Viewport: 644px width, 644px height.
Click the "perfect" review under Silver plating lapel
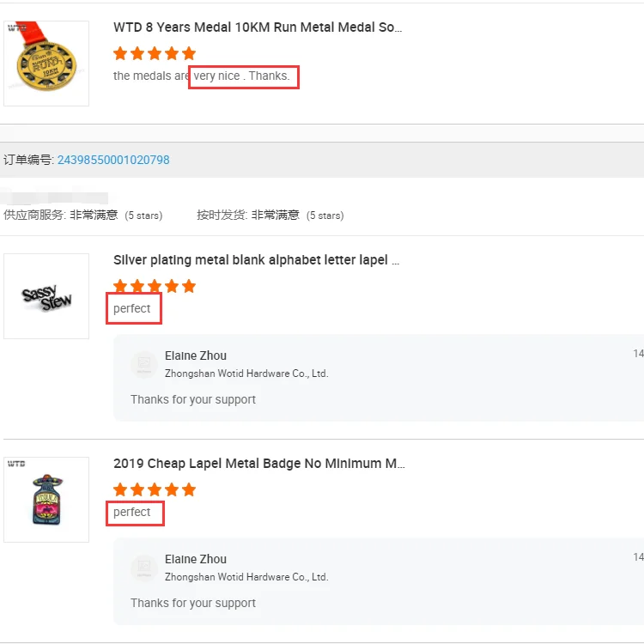pos(132,309)
